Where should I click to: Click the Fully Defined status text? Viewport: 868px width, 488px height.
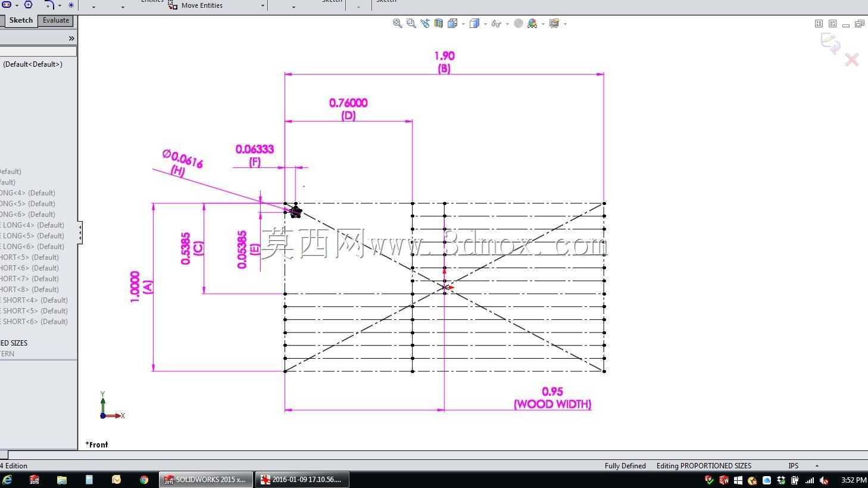click(x=625, y=466)
